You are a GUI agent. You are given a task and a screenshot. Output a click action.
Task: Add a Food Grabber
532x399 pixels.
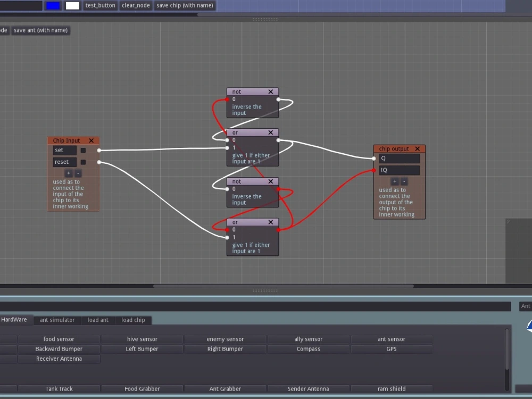coord(142,389)
